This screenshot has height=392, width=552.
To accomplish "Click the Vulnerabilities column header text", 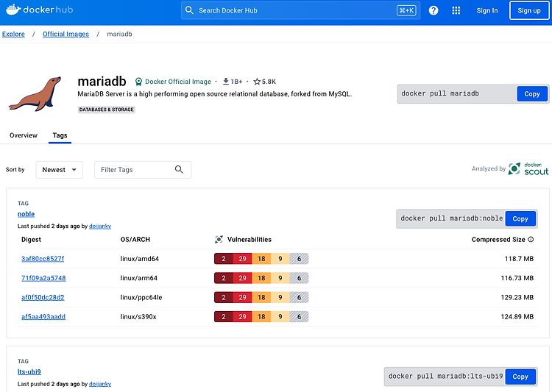I will tap(250, 240).
